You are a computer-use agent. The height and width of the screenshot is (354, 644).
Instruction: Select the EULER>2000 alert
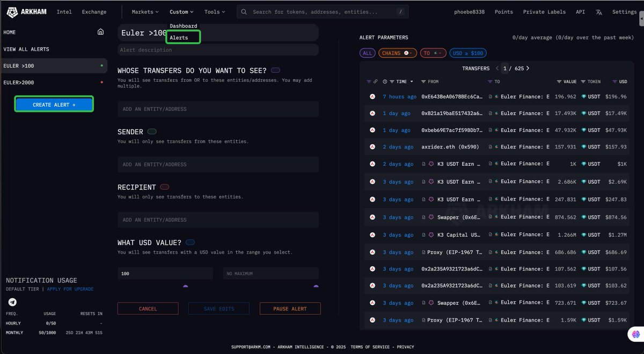click(x=54, y=82)
